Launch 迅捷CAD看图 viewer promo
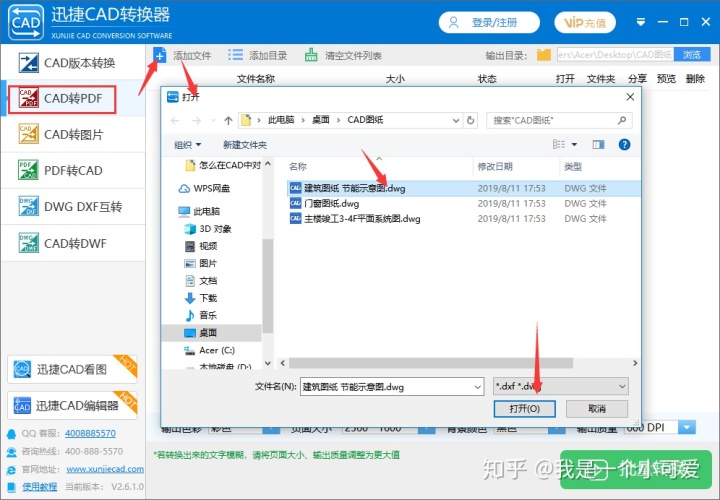This screenshot has height=500, width=720. pos(72,369)
